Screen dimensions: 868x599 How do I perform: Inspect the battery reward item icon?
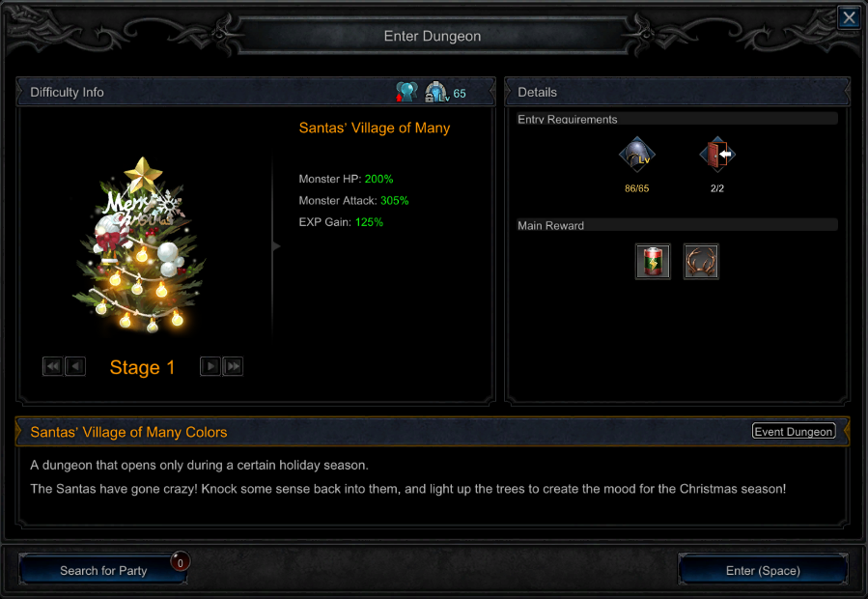point(653,261)
